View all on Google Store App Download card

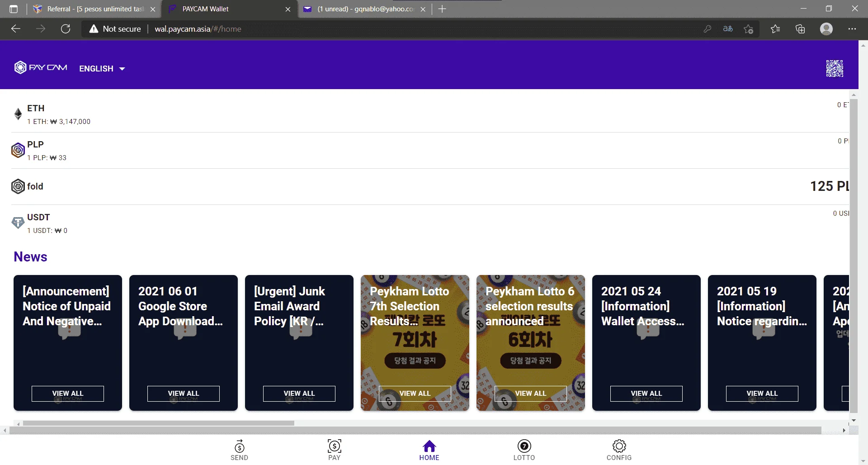(184, 394)
